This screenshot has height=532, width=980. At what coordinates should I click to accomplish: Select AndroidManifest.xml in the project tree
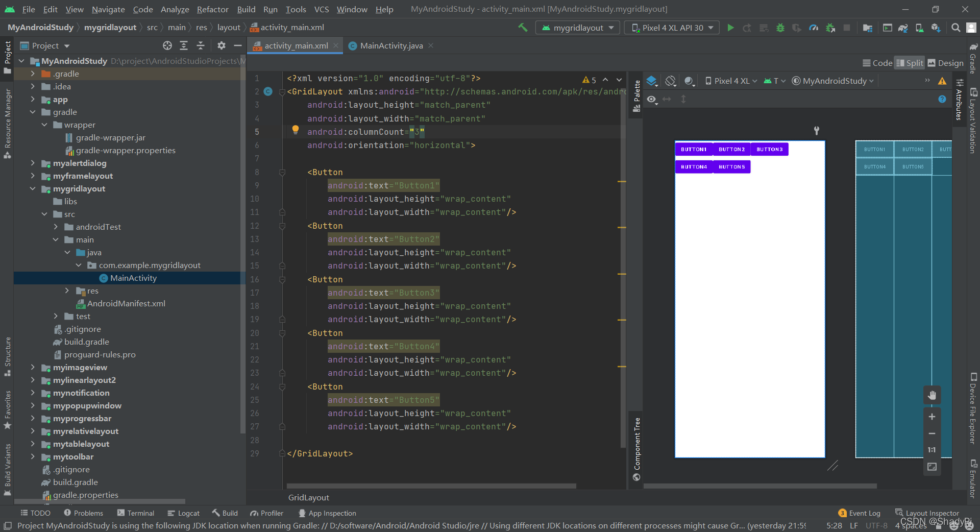[126, 303]
